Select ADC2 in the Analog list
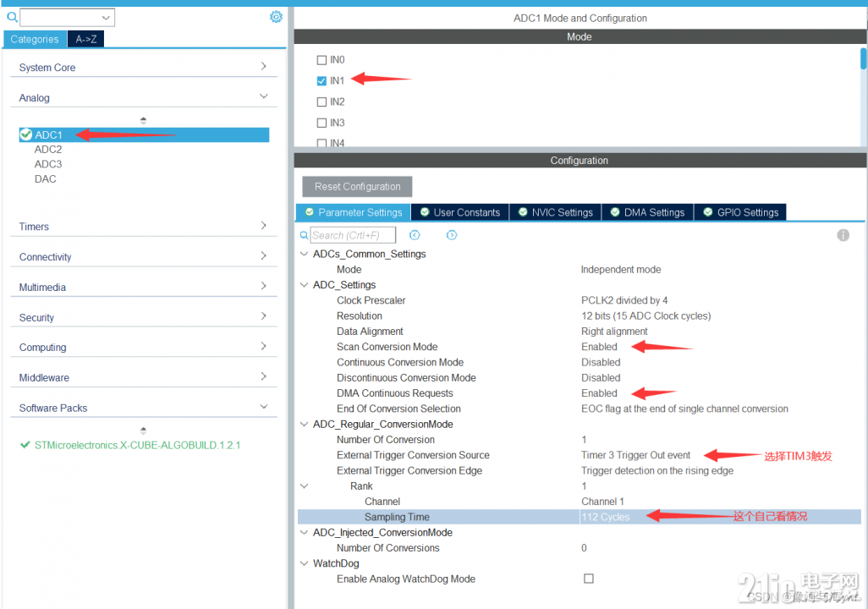Image resolution: width=868 pixels, height=609 pixels. coord(48,150)
